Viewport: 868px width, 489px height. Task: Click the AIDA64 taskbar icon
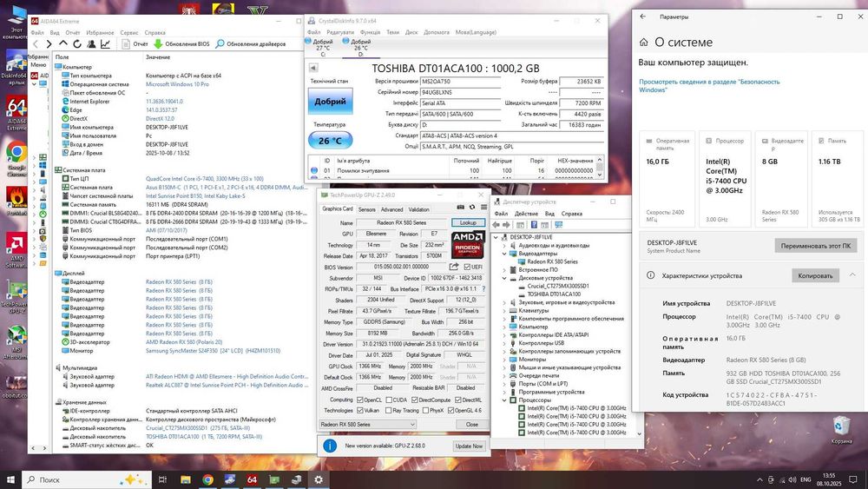[x=252, y=479]
